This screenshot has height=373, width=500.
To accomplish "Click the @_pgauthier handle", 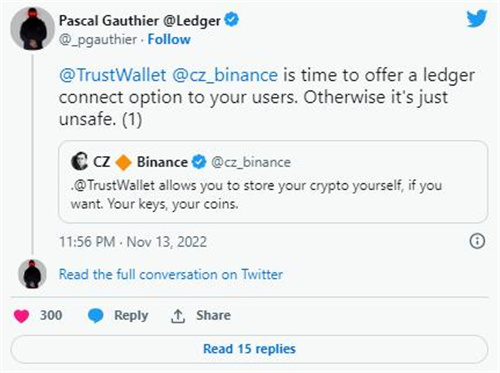I will click(98, 40).
